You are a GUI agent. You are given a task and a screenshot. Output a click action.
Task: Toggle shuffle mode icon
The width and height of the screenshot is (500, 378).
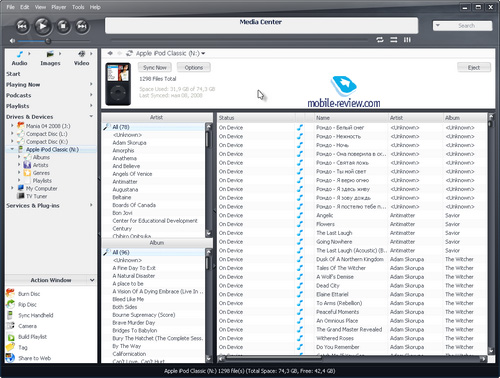[394, 40]
